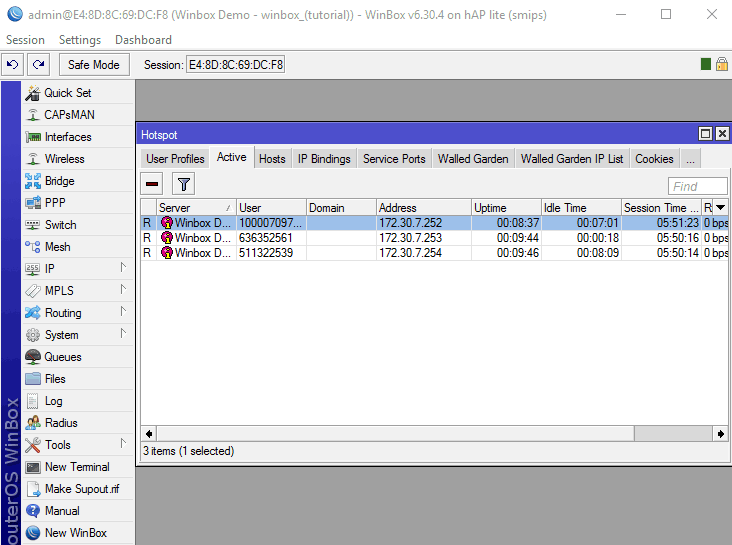732x545 pixels.
Task: Open the Filter funnel button
Action: (183, 184)
